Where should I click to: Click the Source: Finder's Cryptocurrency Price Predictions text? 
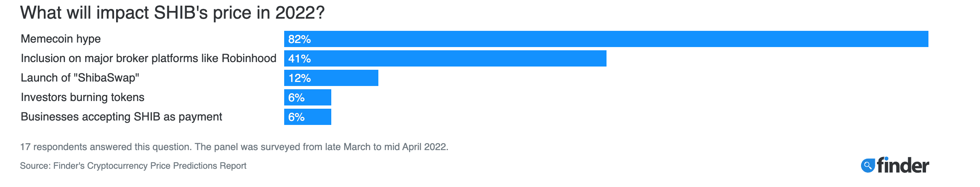coord(133,166)
